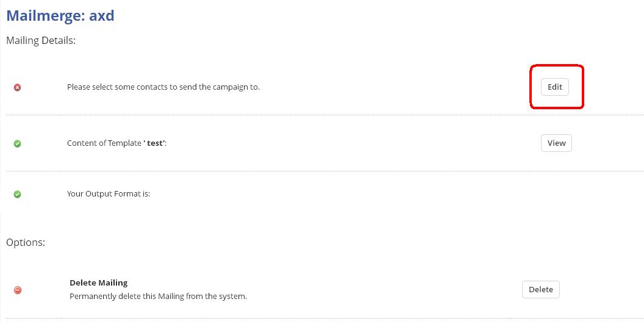View the content of template test
This screenshot has width=644, height=324.
point(556,143)
